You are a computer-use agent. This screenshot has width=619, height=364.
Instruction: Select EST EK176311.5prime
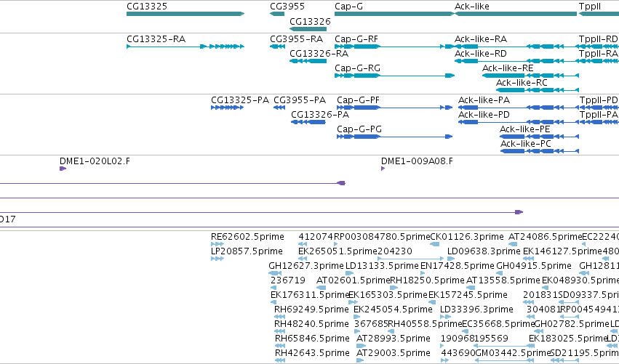[x=310, y=295]
